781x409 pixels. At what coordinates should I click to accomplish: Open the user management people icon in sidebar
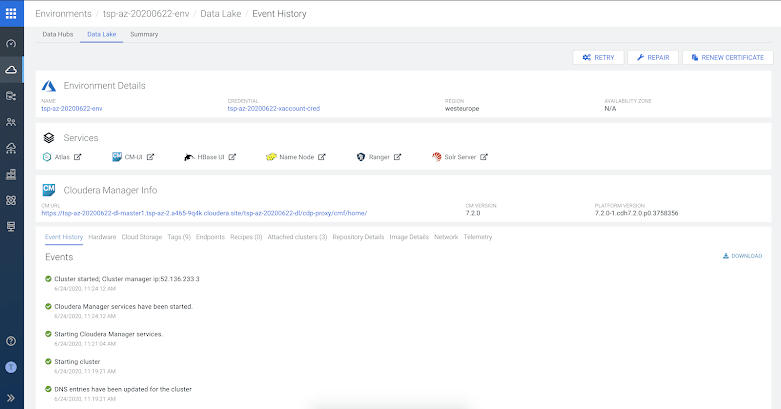(x=11, y=122)
